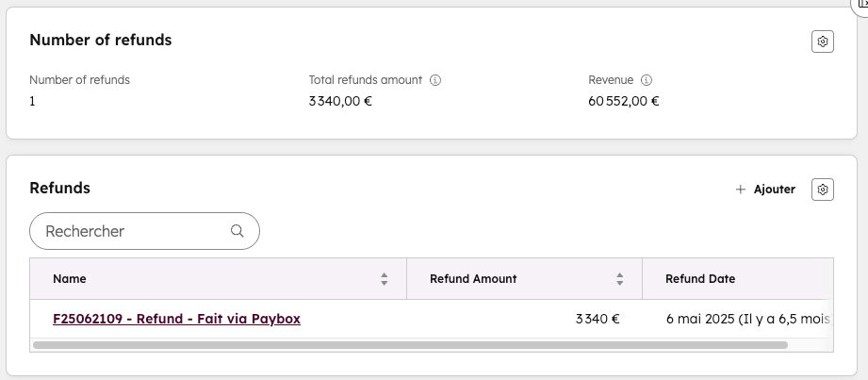The height and width of the screenshot is (380, 868).
Task: Click the Refund Amount column header label
Action: pyautogui.click(x=473, y=279)
